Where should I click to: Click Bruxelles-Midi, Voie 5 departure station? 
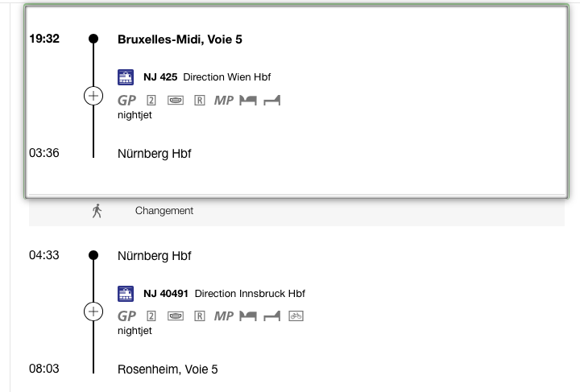[180, 39]
